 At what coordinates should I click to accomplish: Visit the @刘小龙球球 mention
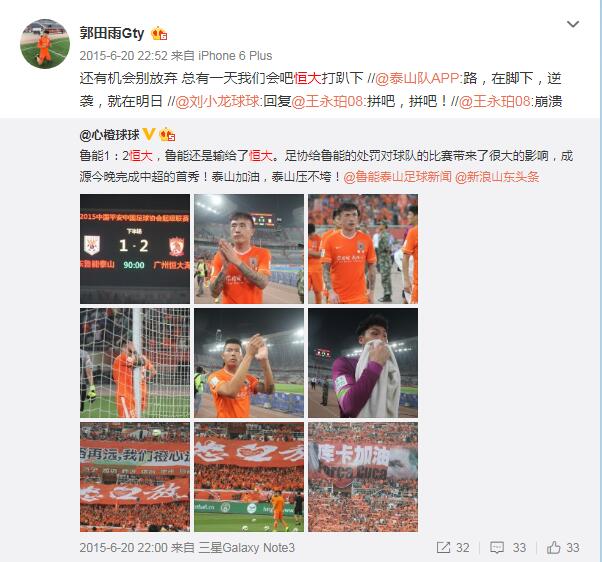217,101
